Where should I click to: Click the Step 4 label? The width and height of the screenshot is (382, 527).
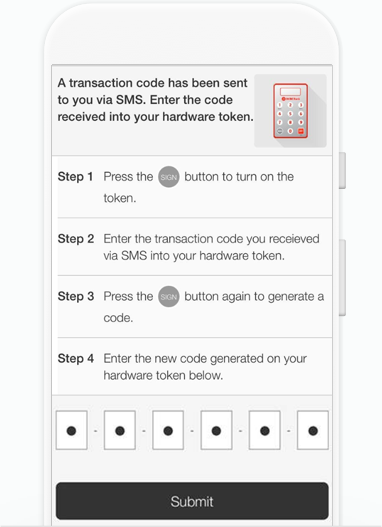click(76, 358)
